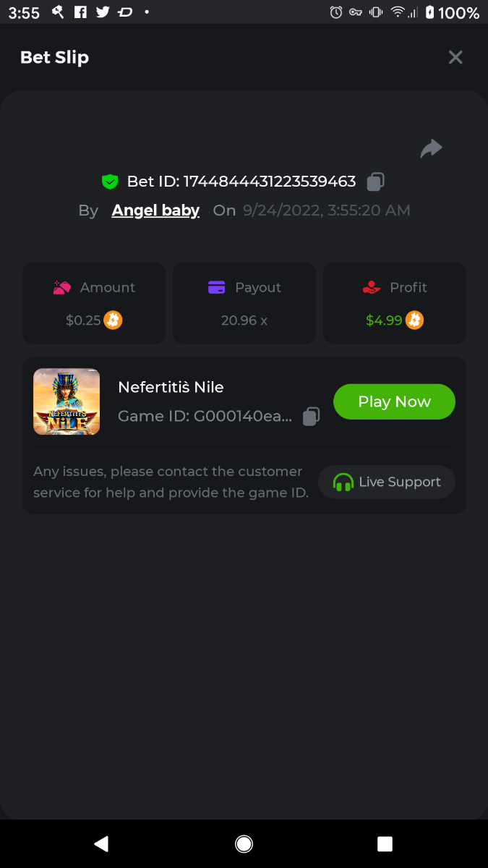Copy the Bet ID number

(x=375, y=182)
